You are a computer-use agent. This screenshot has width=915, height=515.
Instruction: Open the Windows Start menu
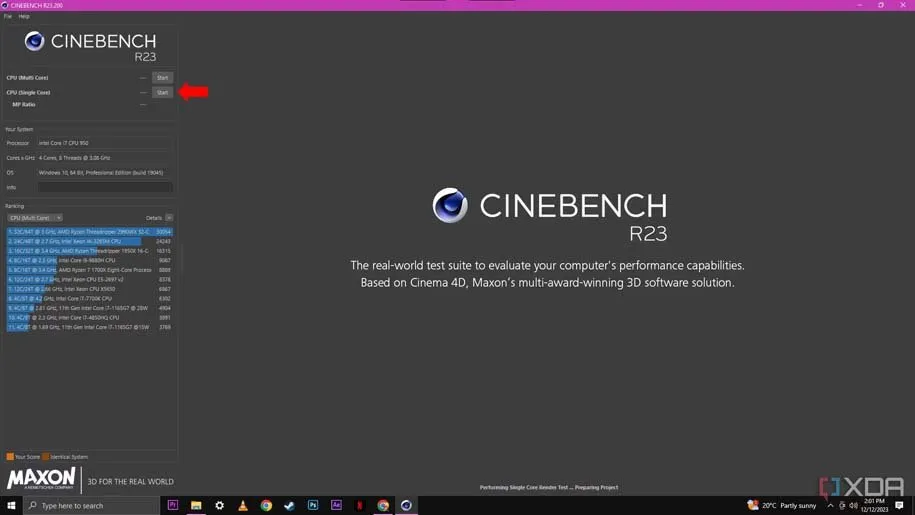coord(12,506)
